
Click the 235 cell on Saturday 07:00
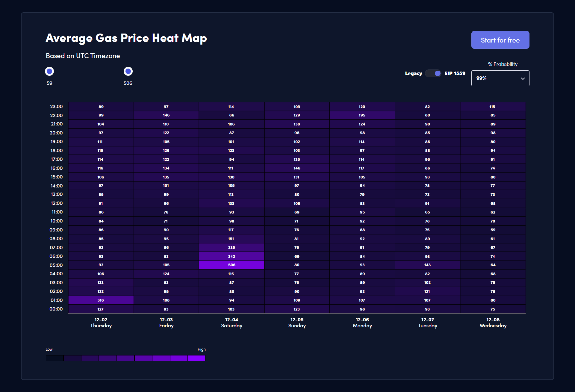point(231,247)
